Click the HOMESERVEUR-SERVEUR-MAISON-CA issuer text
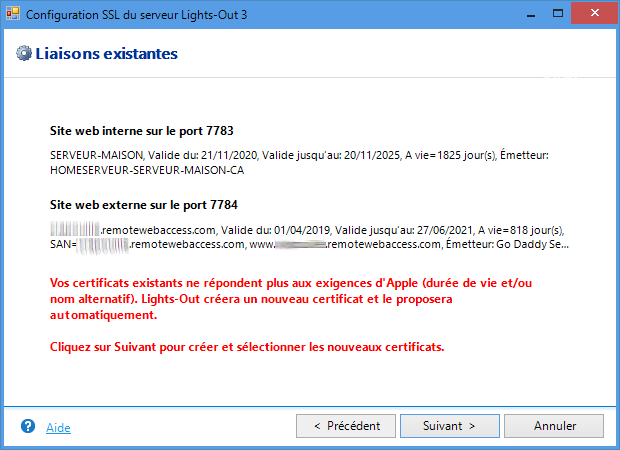This screenshot has width=620, height=450. [147, 170]
